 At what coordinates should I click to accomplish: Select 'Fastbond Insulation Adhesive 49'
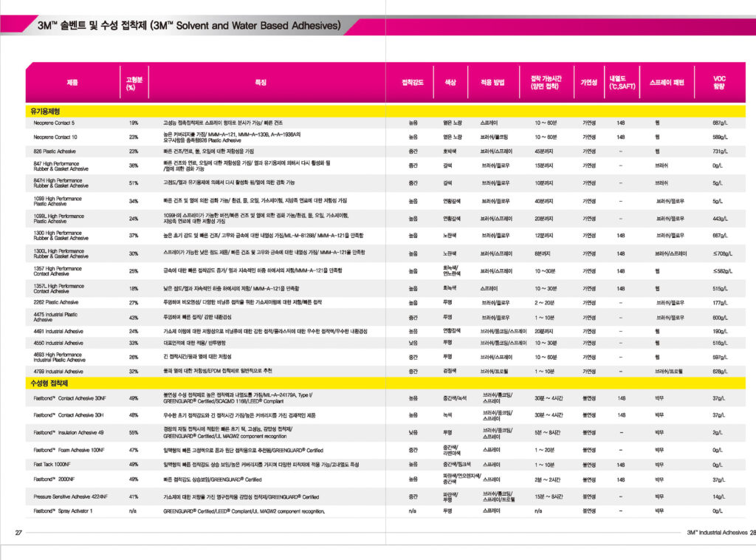(x=69, y=433)
